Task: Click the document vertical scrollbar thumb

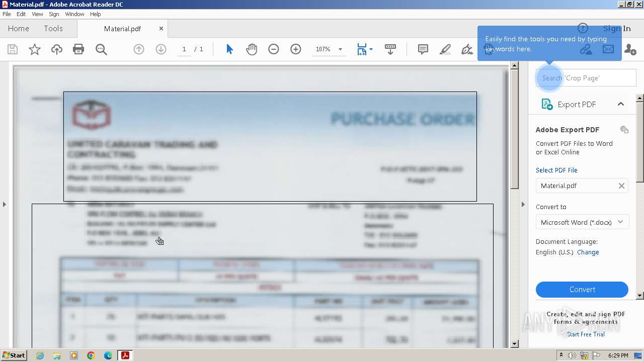Action: click(x=514, y=130)
